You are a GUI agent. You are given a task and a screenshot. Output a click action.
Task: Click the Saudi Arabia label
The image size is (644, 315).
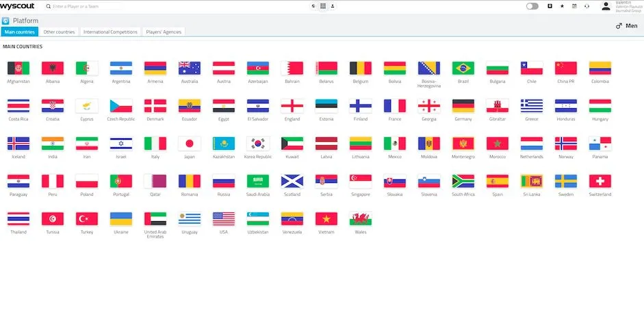coord(258,194)
